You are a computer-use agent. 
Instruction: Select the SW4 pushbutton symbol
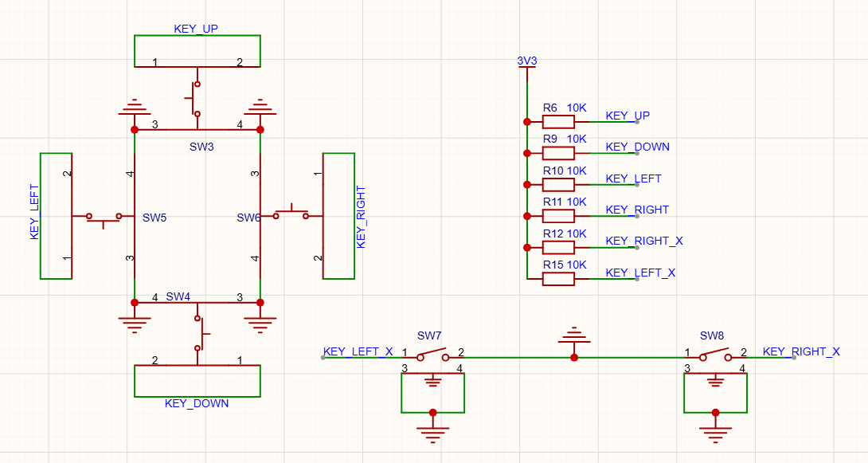(201, 333)
